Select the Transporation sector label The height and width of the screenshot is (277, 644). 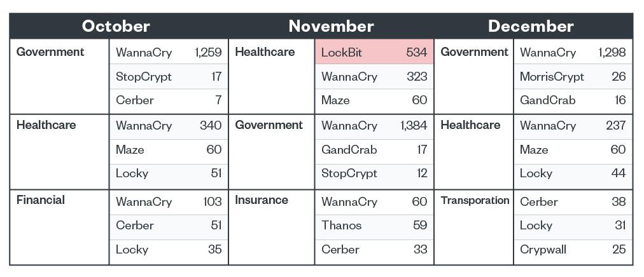pos(475,200)
